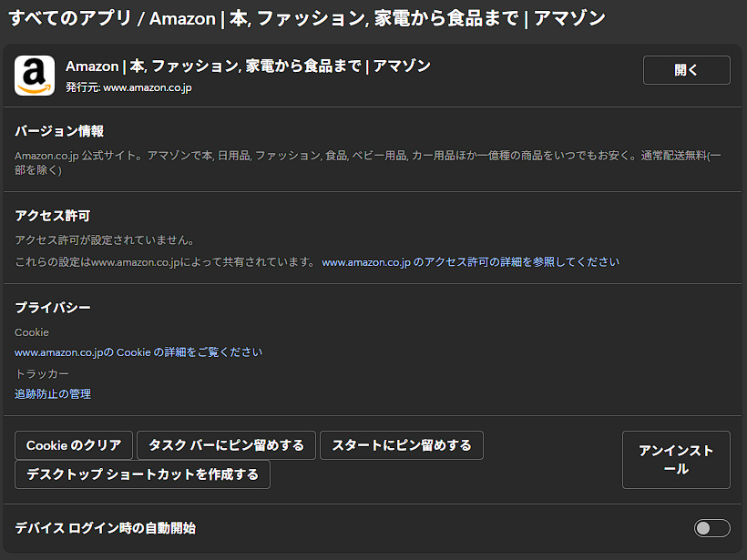Click the デバイス ログイン時の自動開始 label

pos(106,528)
